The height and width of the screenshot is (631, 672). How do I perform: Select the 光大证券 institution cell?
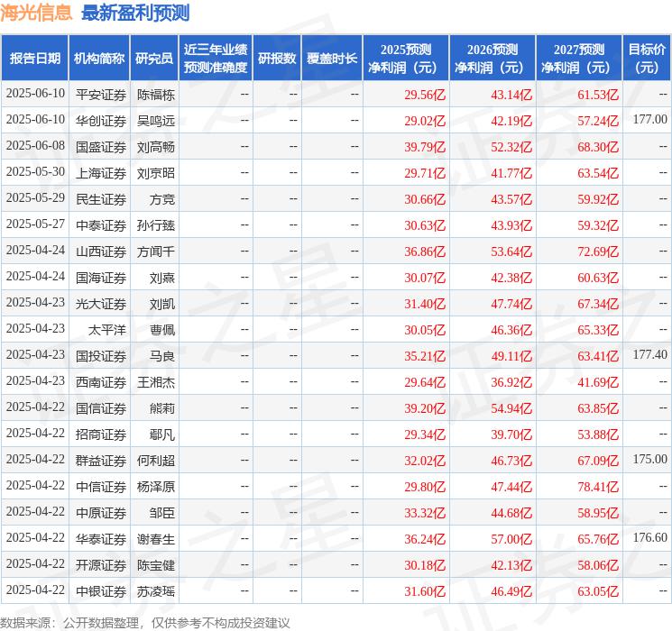click(x=101, y=304)
